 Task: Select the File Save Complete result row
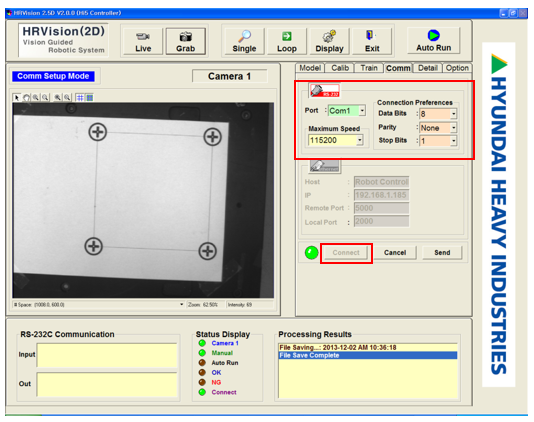368,355
